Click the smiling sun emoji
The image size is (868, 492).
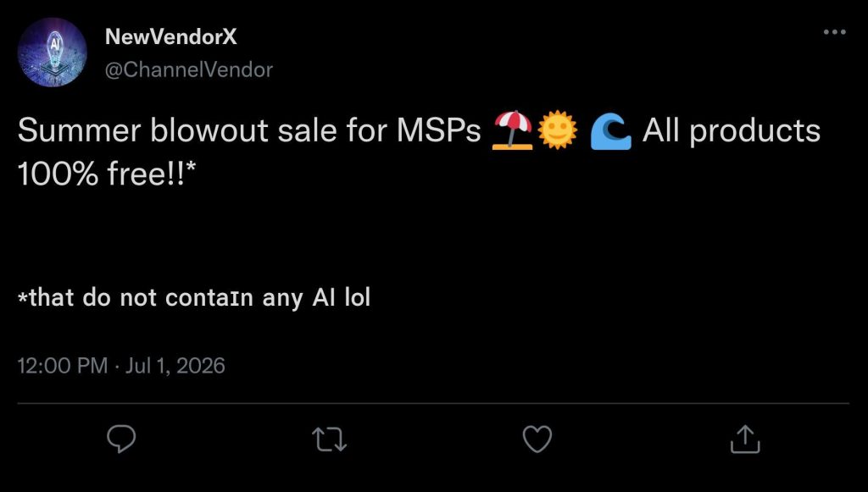click(x=558, y=130)
